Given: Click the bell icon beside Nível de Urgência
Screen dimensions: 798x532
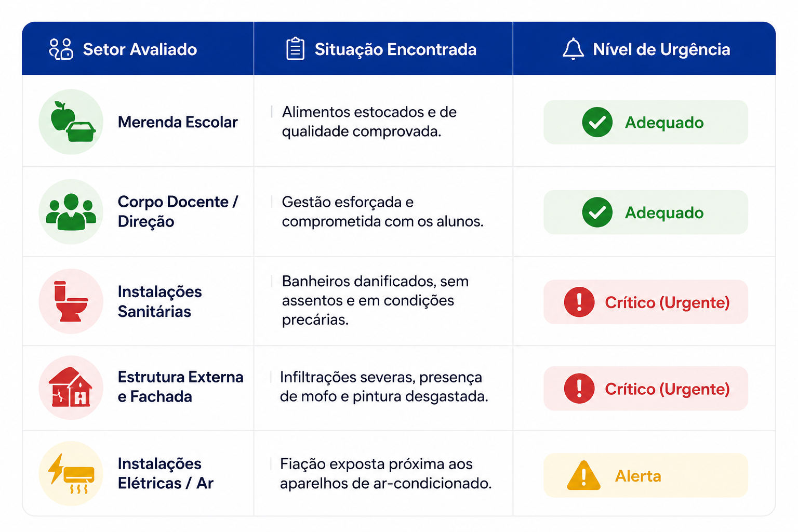Looking at the screenshot, I should [573, 49].
